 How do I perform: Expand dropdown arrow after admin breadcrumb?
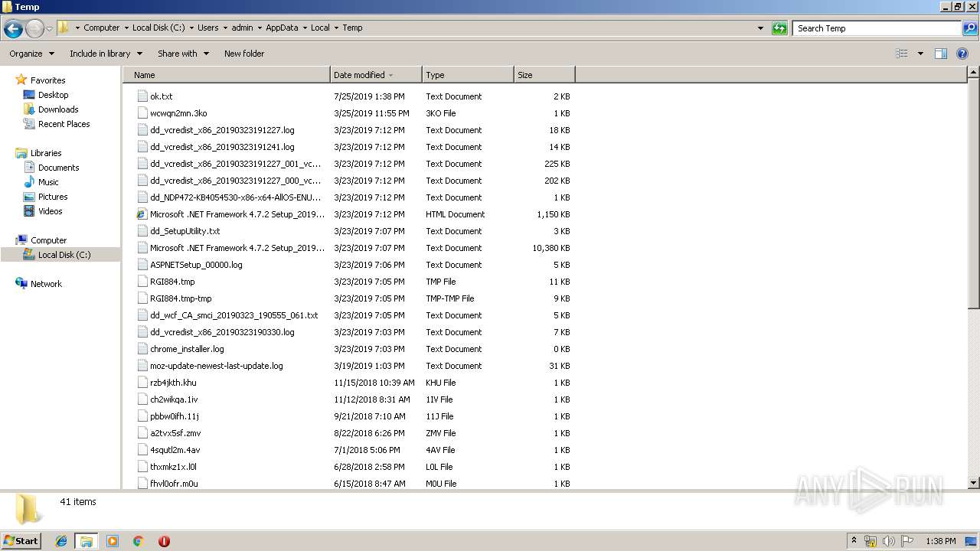click(260, 28)
